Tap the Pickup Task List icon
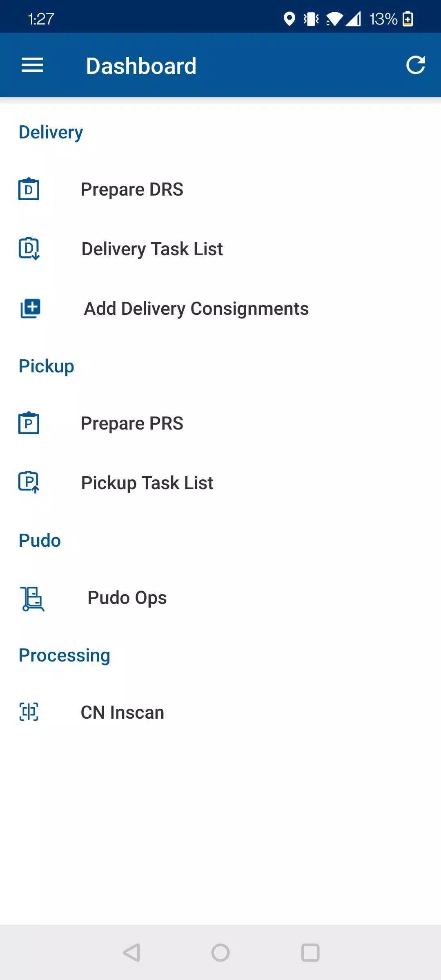 29,482
